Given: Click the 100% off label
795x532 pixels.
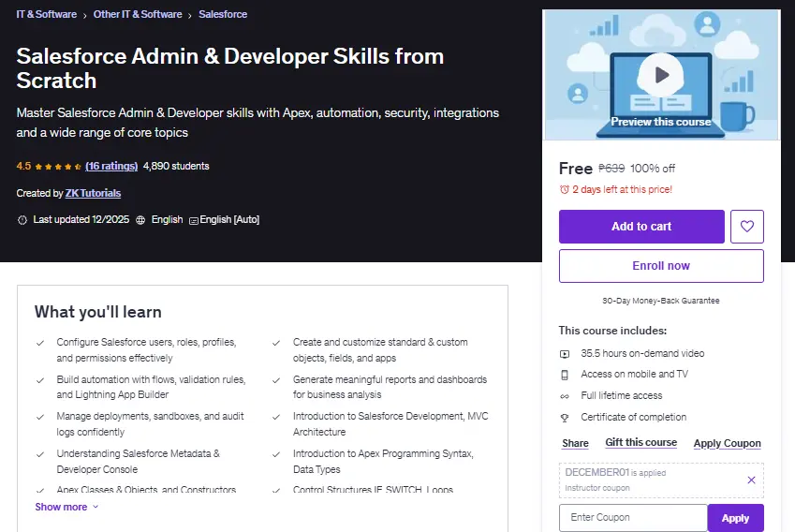Looking at the screenshot, I should coord(653,169).
